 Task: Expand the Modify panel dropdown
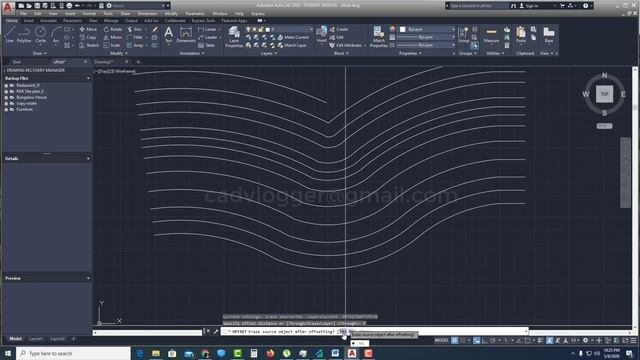119,53
